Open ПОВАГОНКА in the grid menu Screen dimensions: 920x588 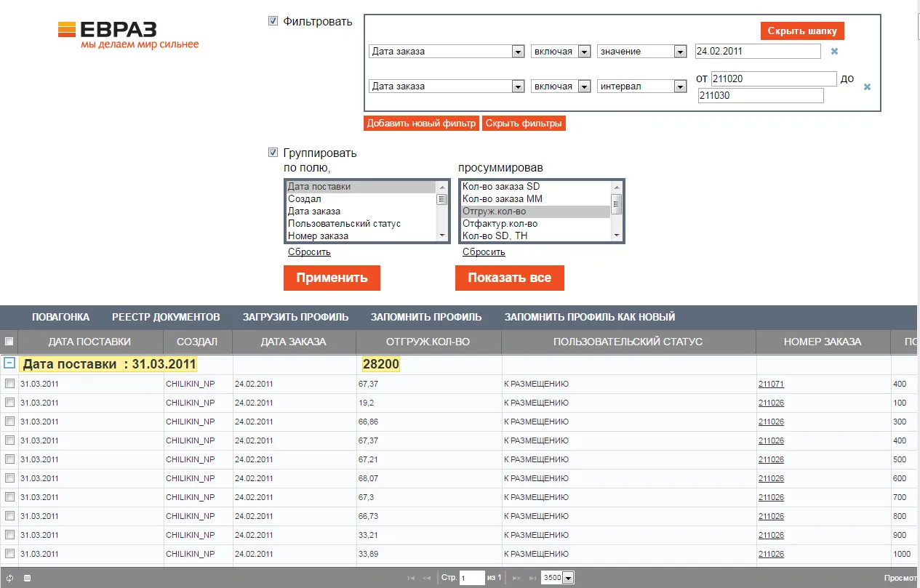60,317
